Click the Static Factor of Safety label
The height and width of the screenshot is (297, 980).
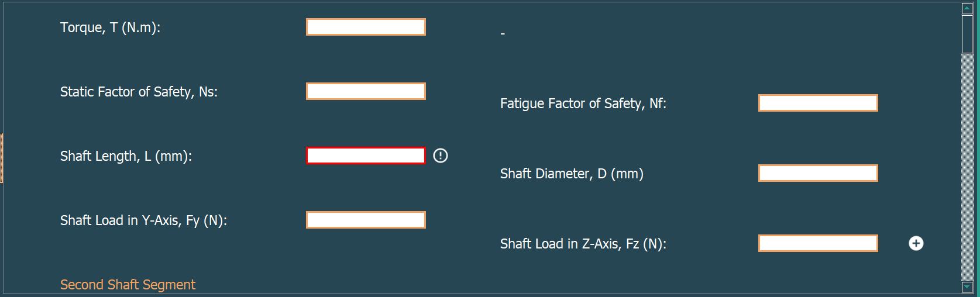pos(139,92)
